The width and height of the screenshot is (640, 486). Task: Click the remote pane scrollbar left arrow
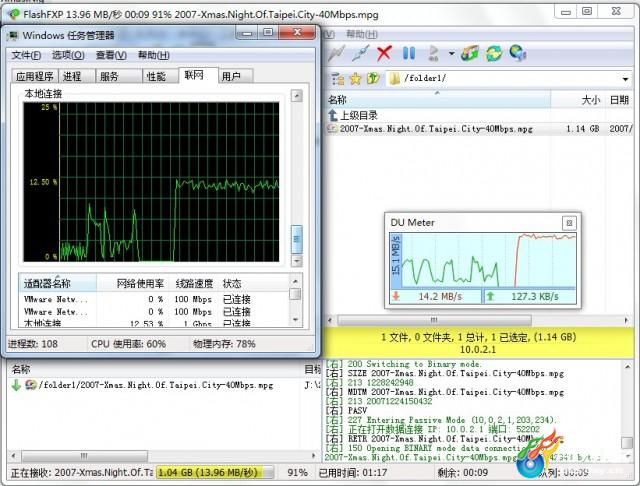pos(330,320)
